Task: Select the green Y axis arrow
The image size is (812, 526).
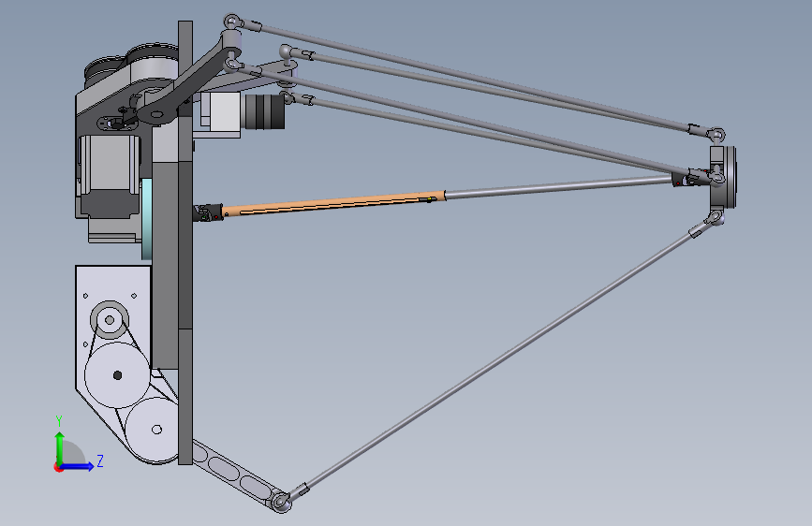Action: point(60,447)
